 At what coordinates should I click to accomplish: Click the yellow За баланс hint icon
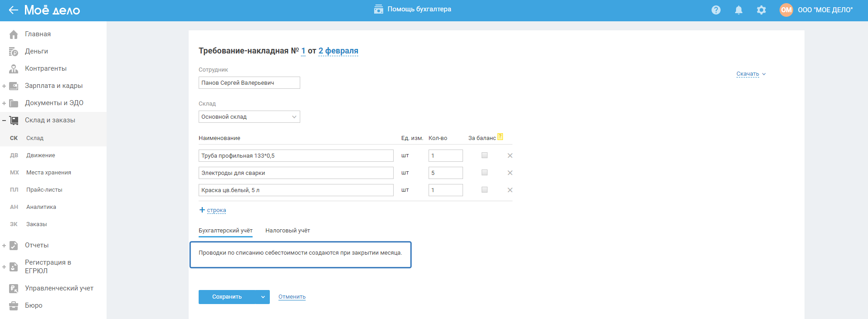500,137
